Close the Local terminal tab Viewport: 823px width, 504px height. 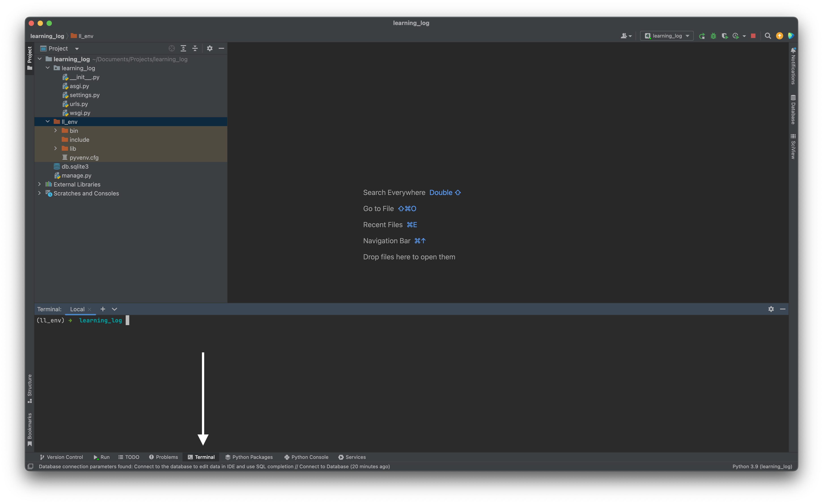coord(89,310)
